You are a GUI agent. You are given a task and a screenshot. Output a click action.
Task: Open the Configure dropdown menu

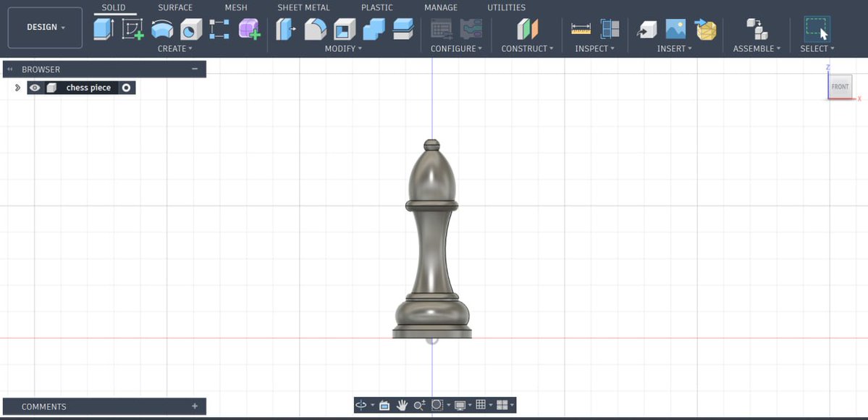click(x=456, y=49)
